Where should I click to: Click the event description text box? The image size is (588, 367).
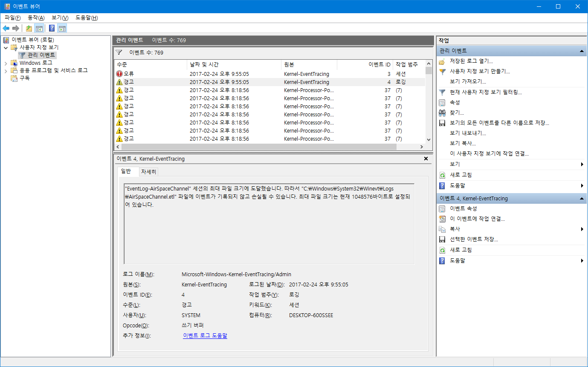pos(269,224)
